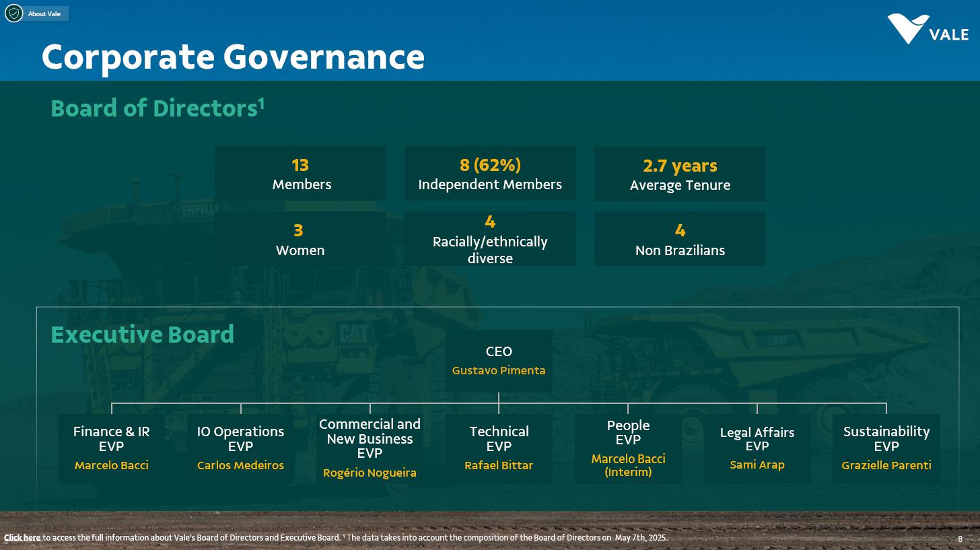Click the IO Operations EVP Carlos Medeiros box
This screenshot has width=980, height=550.
[240, 448]
